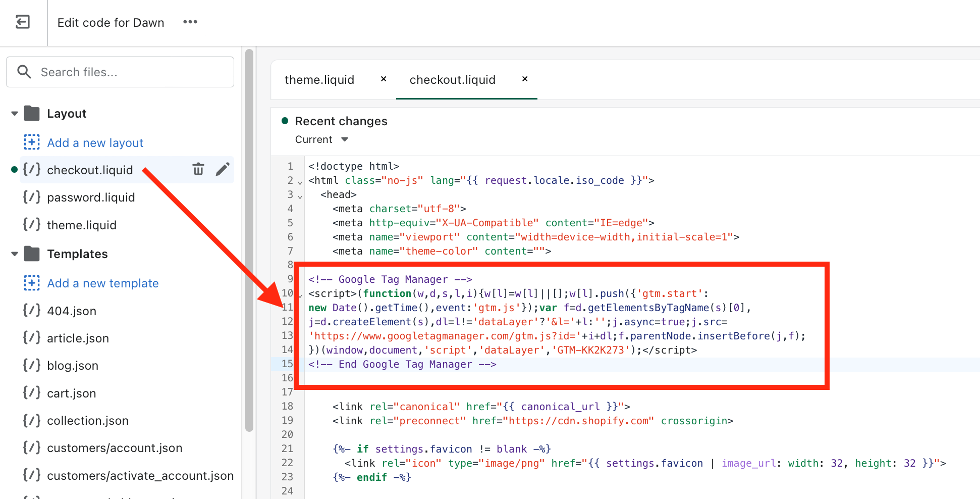Click the preconnect cdn.shopify.com line
This screenshot has width=980, height=499.
(x=533, y=421)
